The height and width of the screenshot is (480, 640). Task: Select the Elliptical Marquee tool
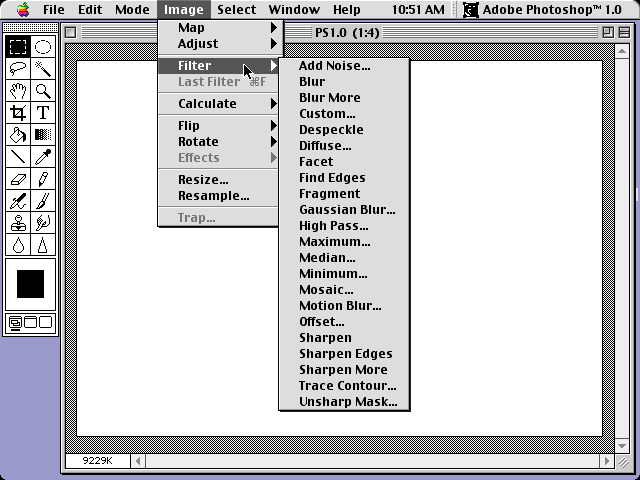click(x=43, y=47)
